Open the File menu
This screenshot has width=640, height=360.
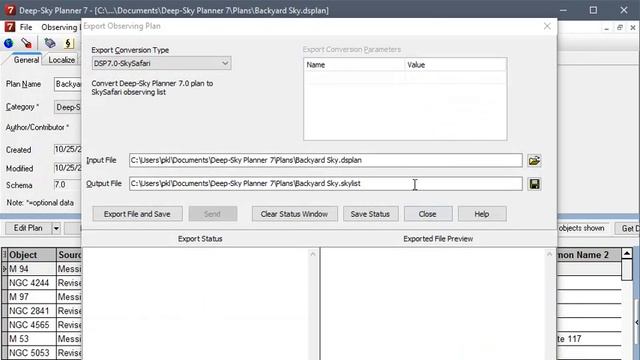tap(26, 27)
